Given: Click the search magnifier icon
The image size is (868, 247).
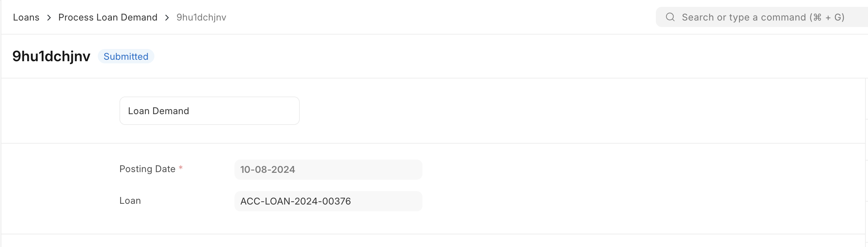Looking at the screenshot, I should pyautogui.click(x=670, y=17).
